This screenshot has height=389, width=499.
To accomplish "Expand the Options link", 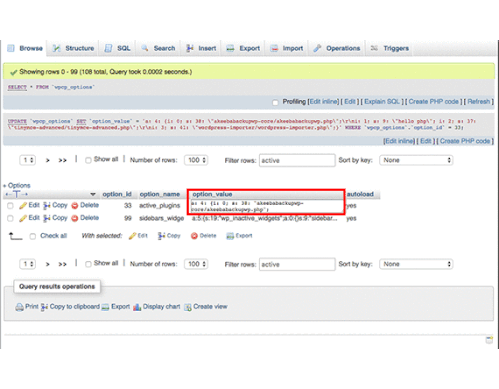I will coord(17,185).
